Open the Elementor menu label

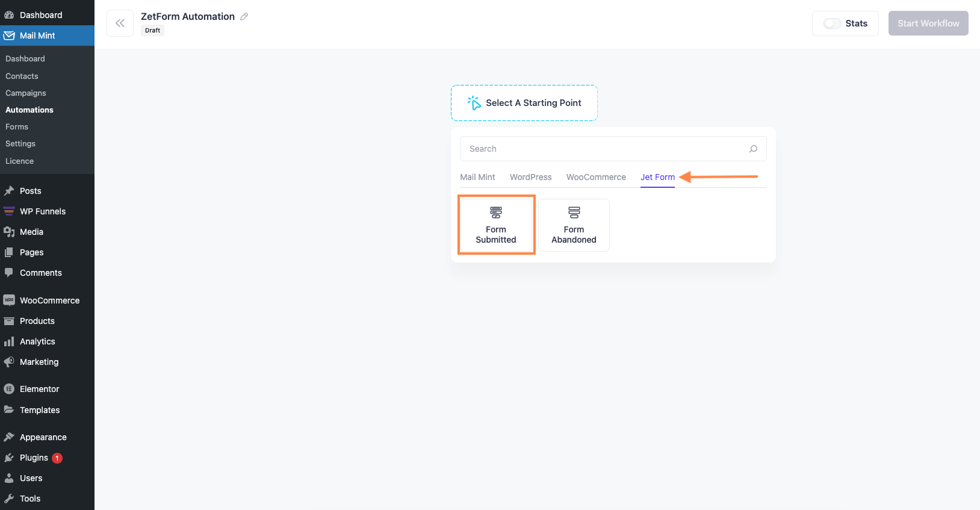click(x=40, y=389)
